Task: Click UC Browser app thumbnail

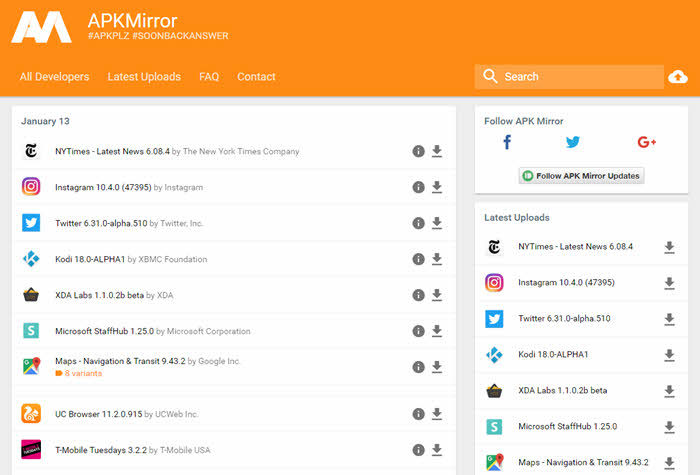Action: [x=31, y=413]
